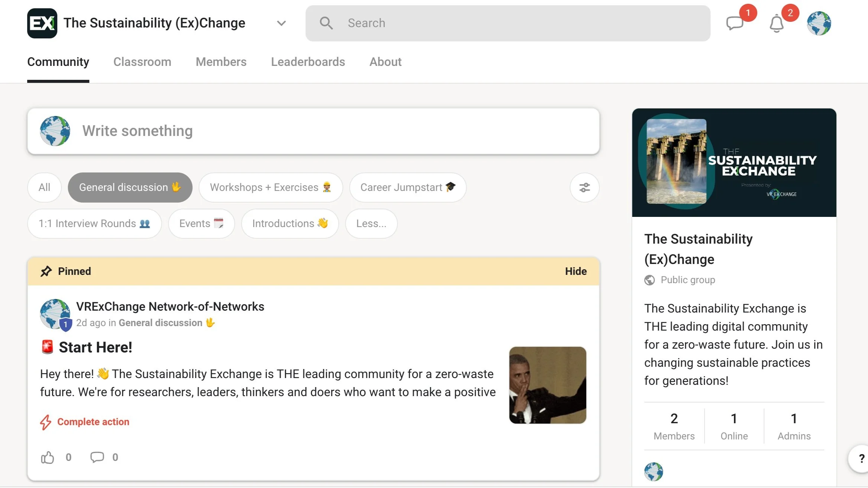Collapse categories with Less... chip

pos(371,224)
